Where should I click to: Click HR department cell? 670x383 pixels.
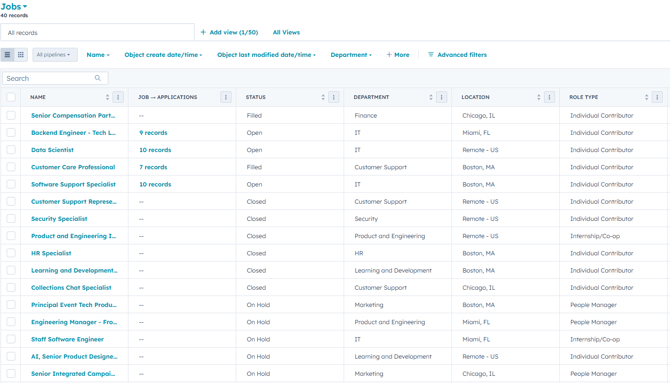pos(397,253)
